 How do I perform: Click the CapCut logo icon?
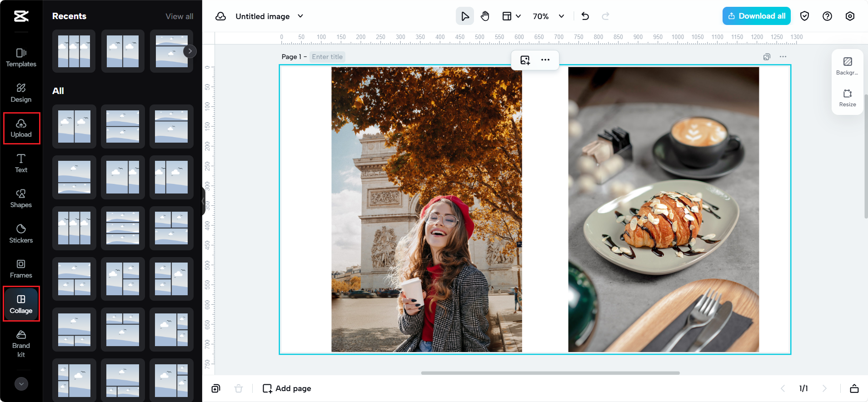[x=21, y=16]
